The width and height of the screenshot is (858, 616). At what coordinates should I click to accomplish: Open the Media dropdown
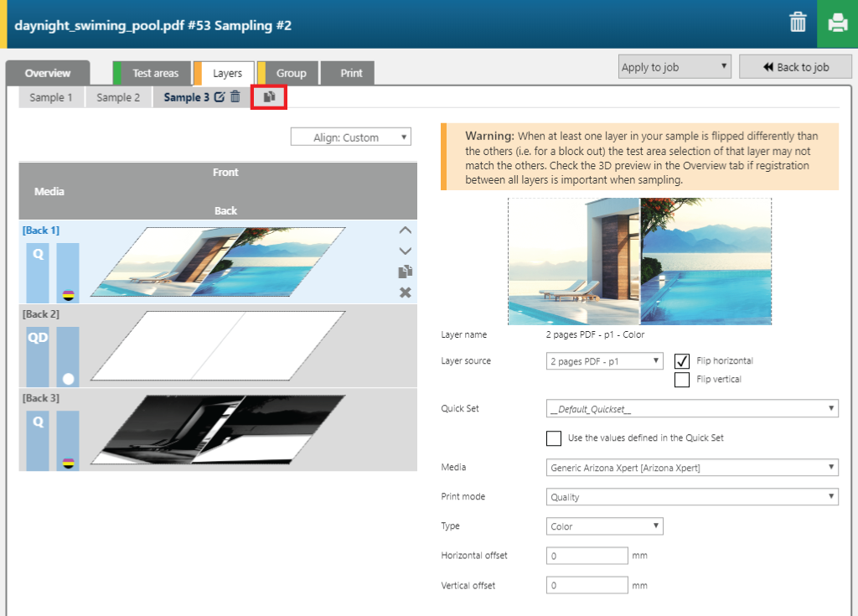coord(692,468)
